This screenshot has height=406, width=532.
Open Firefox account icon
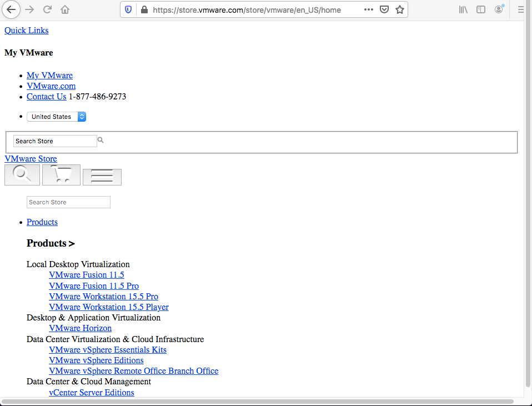click(x=499, y=9)
